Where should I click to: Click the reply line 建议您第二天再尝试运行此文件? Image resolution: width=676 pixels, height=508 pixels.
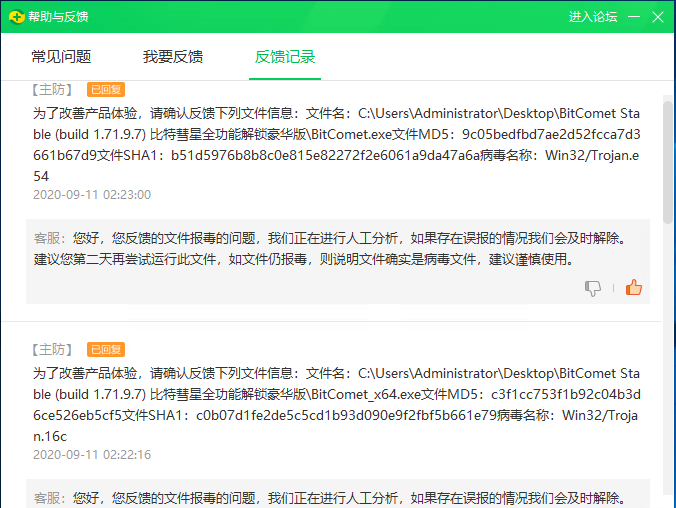304,259
